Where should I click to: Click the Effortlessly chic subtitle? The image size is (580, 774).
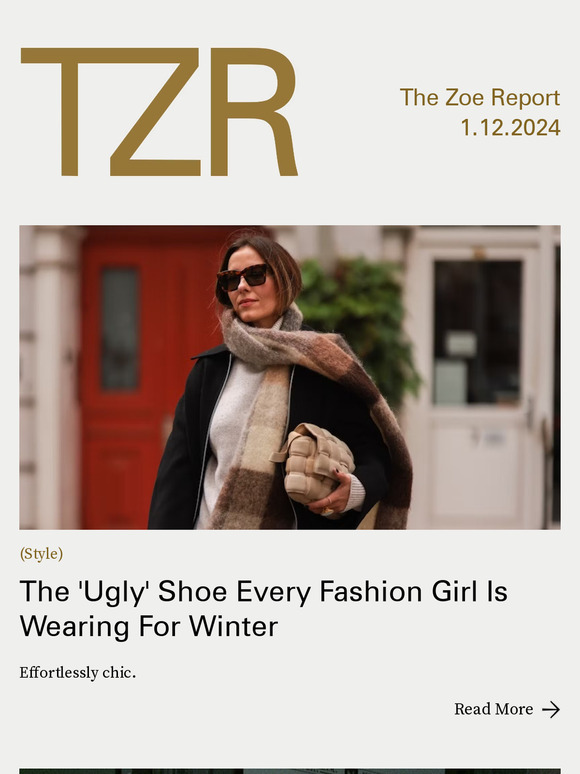click(77, 673)
